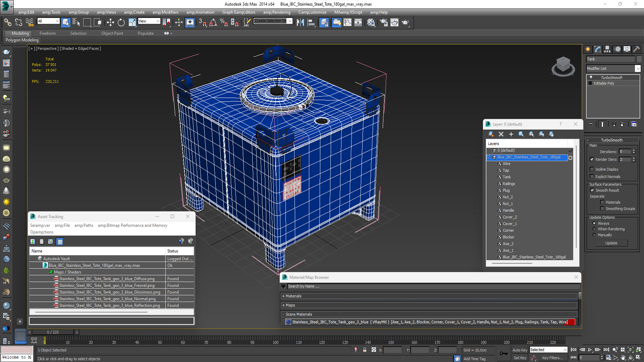
Task: Expand the Editable Poly stack entry
Action: tap(590, 83)
